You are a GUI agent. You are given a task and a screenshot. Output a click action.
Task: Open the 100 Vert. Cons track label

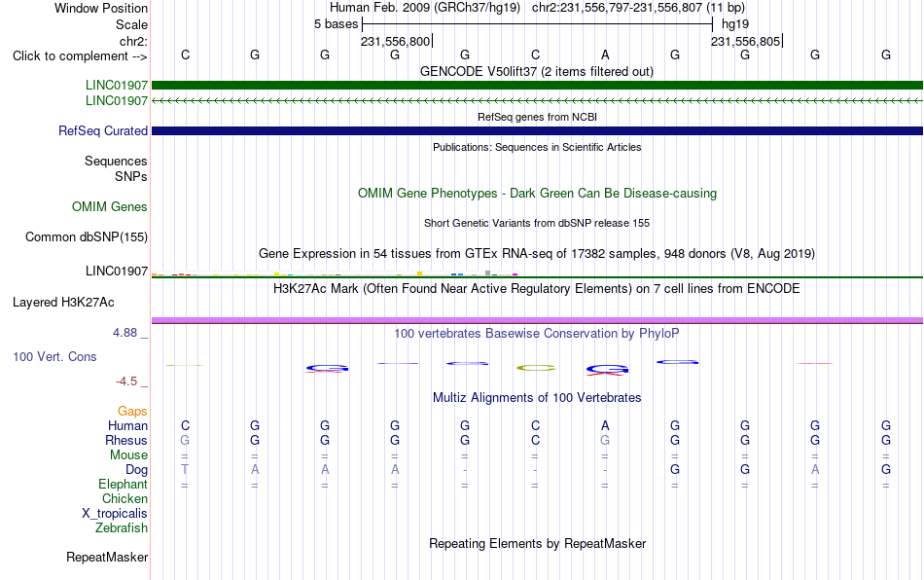[54, 356]
